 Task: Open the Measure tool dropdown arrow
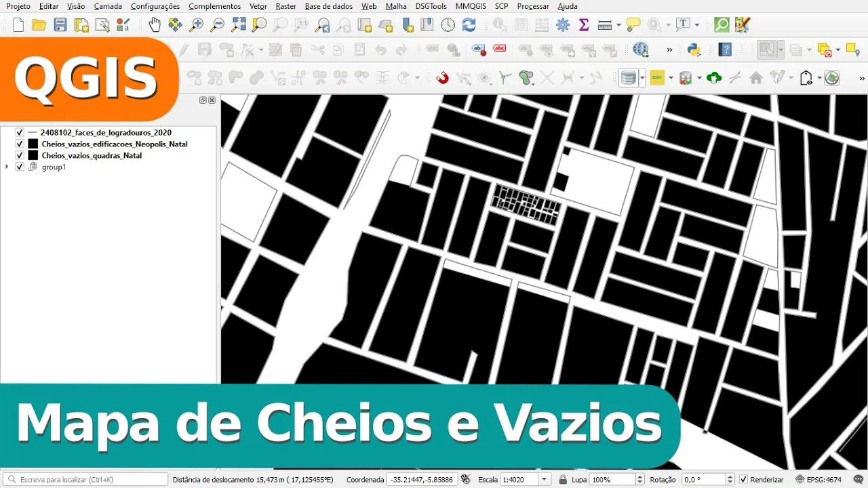click(x=618, y=25)
